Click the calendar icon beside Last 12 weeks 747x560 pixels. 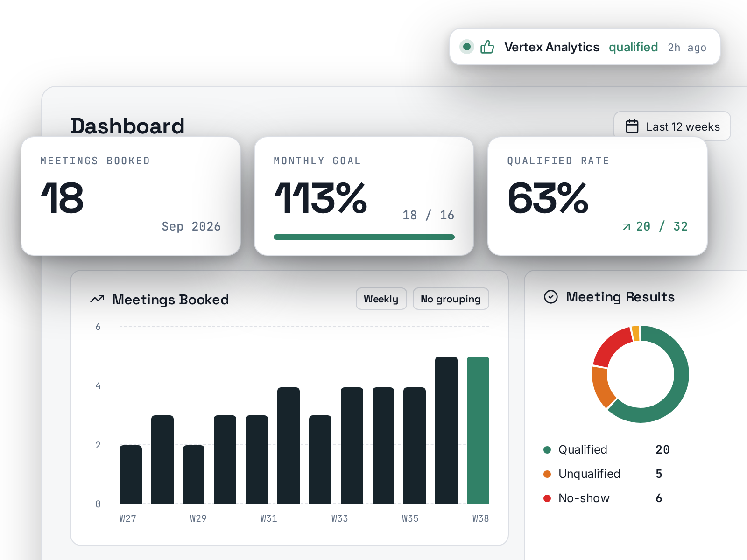click(x=632, y=126)
